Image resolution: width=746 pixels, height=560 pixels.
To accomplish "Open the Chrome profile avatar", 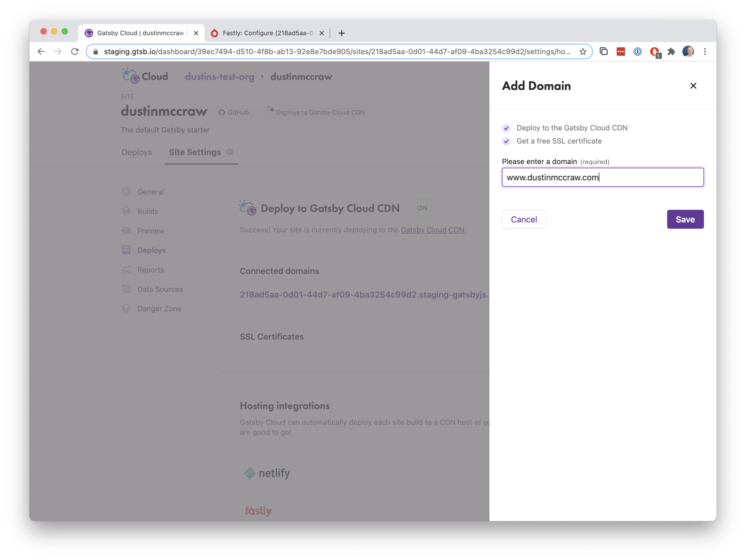I will (x=688, y=52).
